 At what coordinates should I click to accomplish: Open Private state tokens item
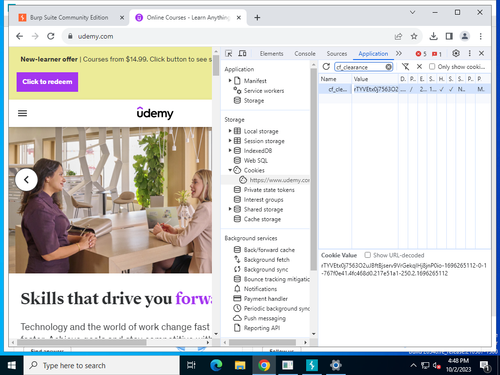click(264, 190)
